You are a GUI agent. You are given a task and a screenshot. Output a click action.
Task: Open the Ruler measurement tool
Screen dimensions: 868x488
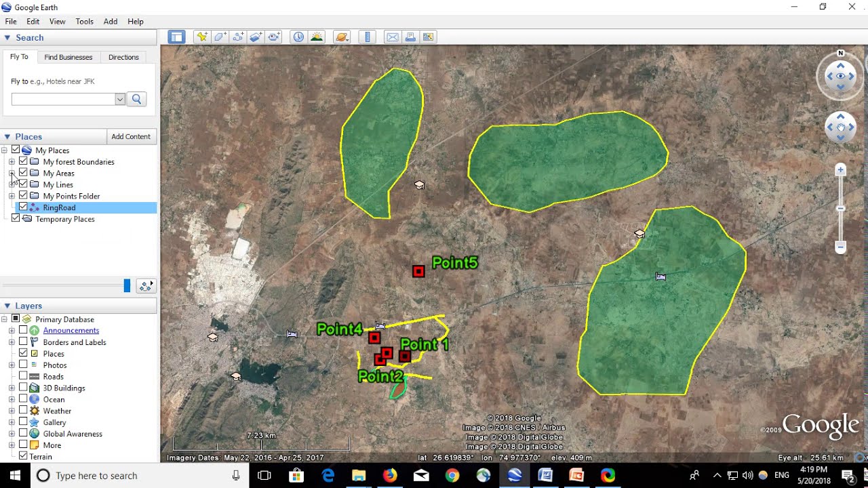point(368,37)
